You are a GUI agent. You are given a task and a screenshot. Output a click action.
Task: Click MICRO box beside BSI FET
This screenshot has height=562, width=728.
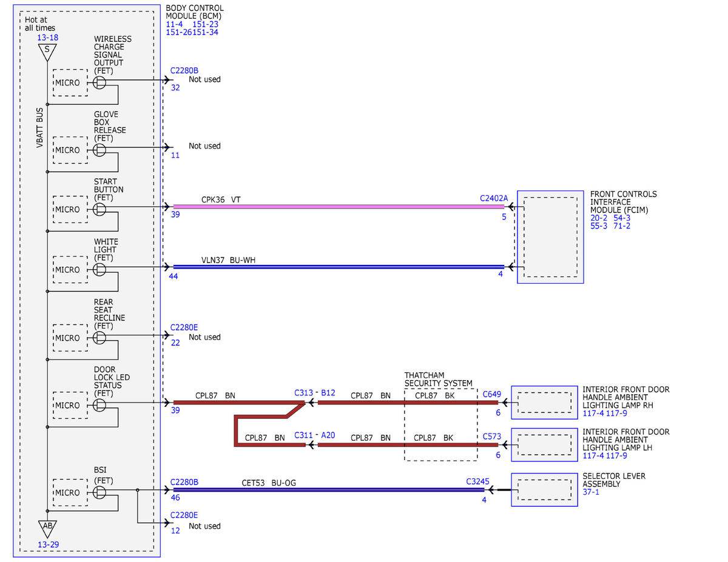click(x=70, y=492)
